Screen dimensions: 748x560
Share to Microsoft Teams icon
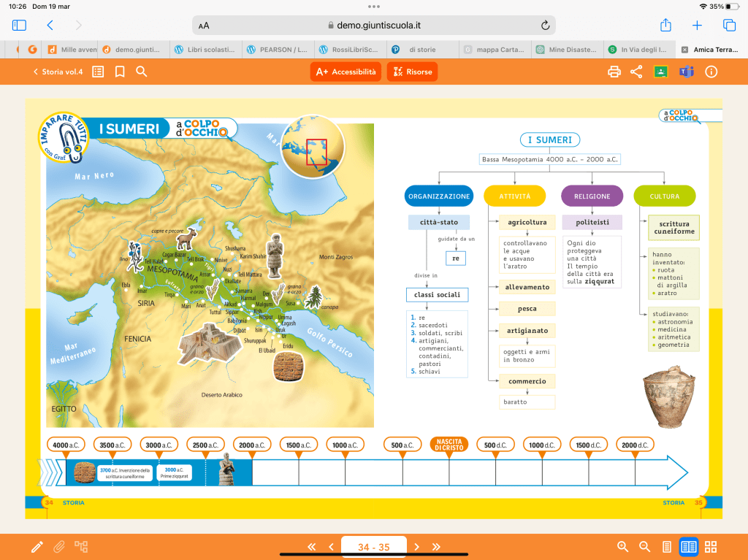686,72
